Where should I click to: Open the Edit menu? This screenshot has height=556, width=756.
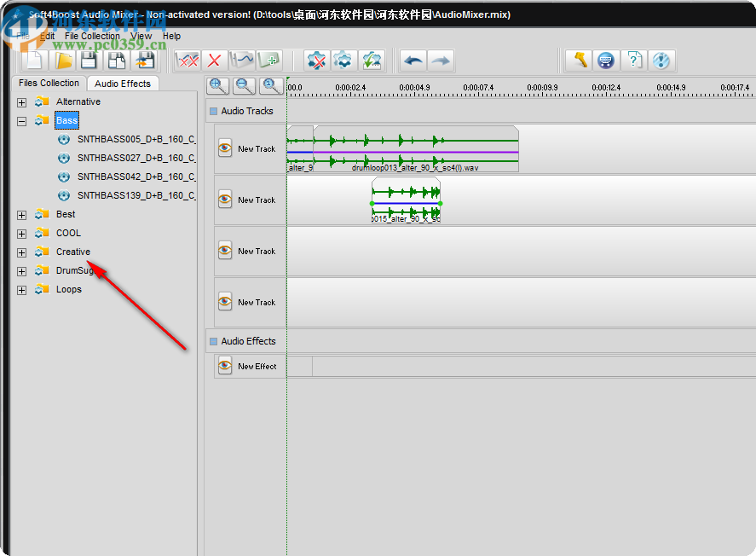coord(47,36)
